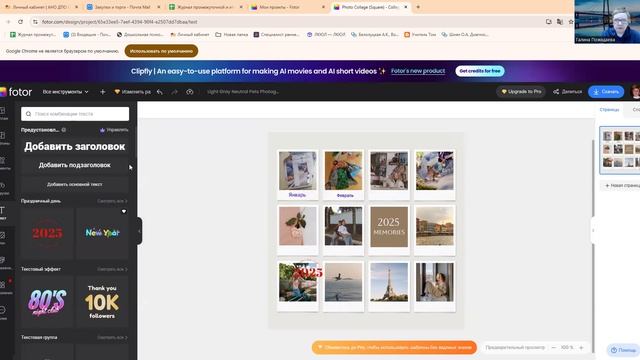Click the text combination search field
This screenshot has height=360, width=640.
click(75, 114)
